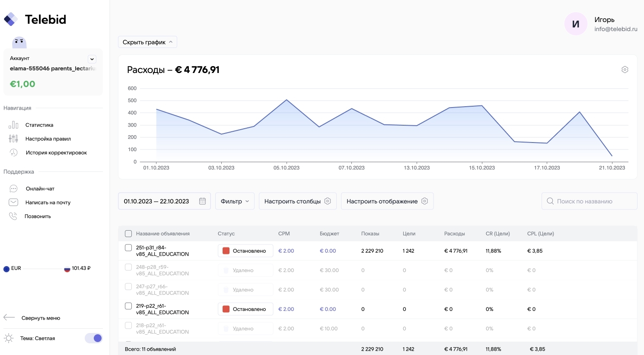
Task: Check the 219-p22_r61 ad row checkbox
Action: pos(128,306)
